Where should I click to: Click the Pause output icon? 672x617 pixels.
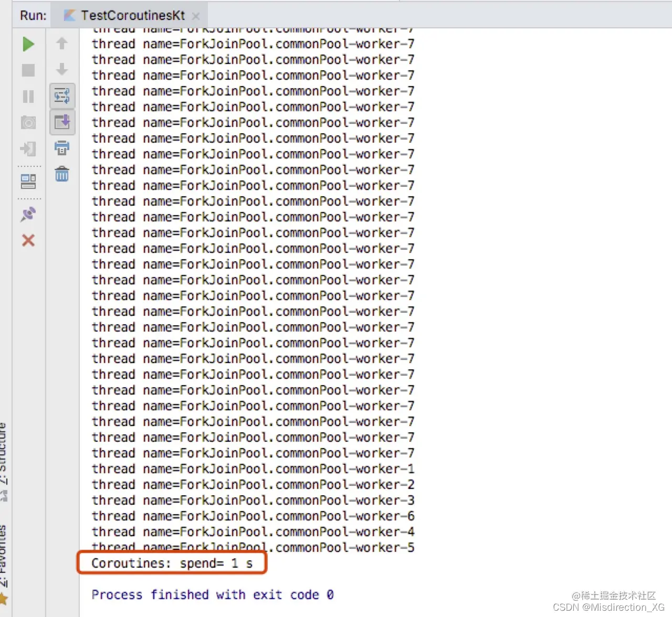(28, 97)
